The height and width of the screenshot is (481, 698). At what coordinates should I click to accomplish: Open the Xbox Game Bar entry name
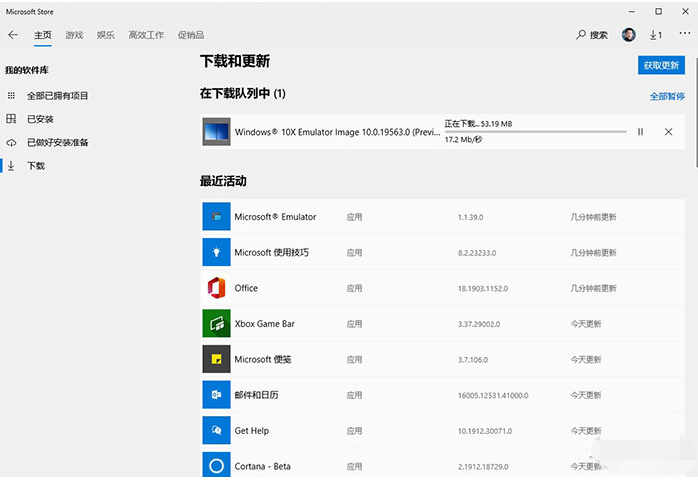point(264,323)
